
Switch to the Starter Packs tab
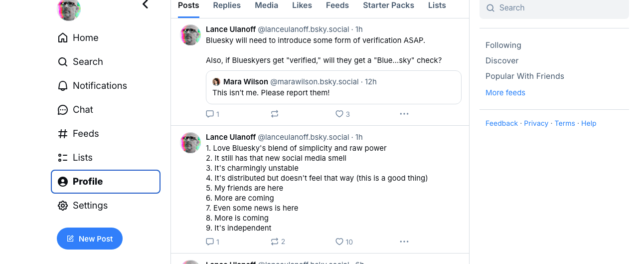(x=388, y=5)
